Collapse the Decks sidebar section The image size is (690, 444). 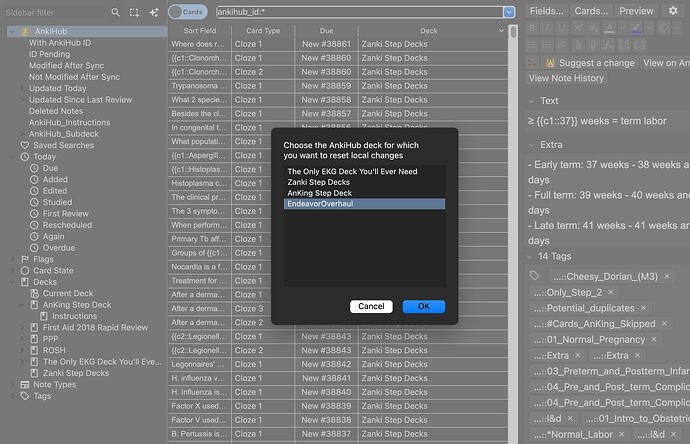coord(13,282)
